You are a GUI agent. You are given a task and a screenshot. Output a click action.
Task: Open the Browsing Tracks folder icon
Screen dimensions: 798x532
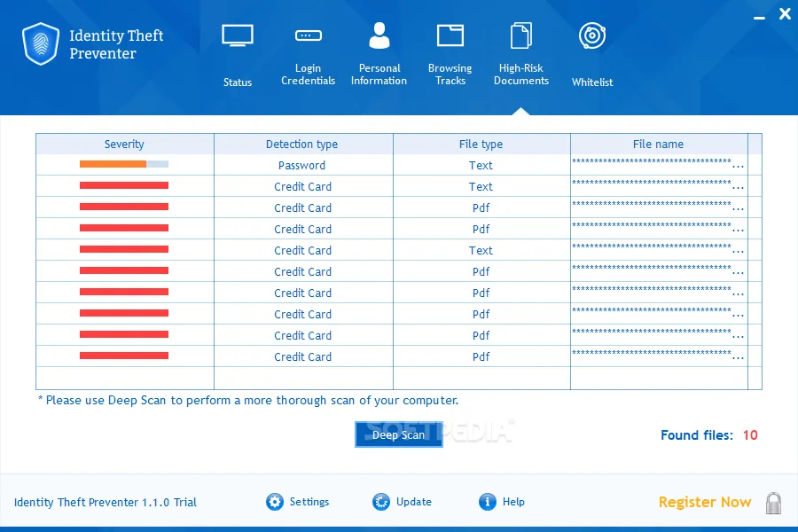point(450,35)
